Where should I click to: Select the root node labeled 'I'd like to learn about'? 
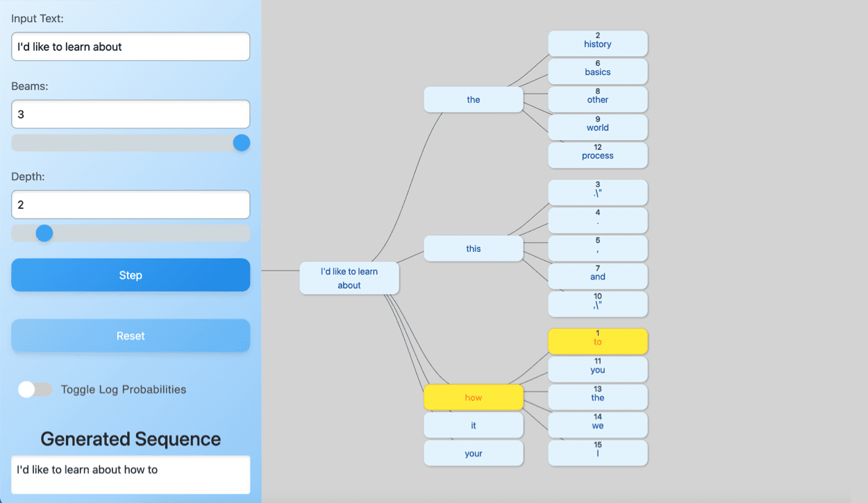point(349,278)
